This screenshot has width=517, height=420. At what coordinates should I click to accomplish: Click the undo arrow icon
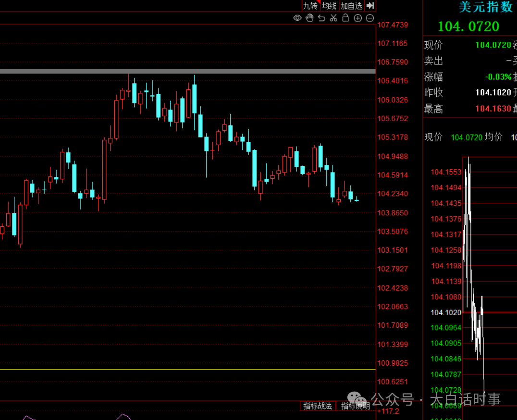pos(321,18)
